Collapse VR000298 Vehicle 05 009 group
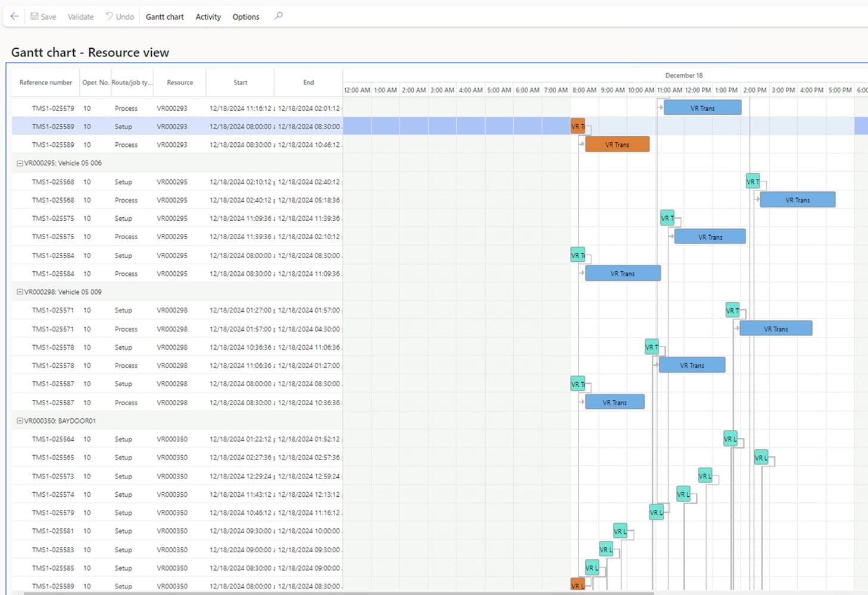 pos(20,292)
